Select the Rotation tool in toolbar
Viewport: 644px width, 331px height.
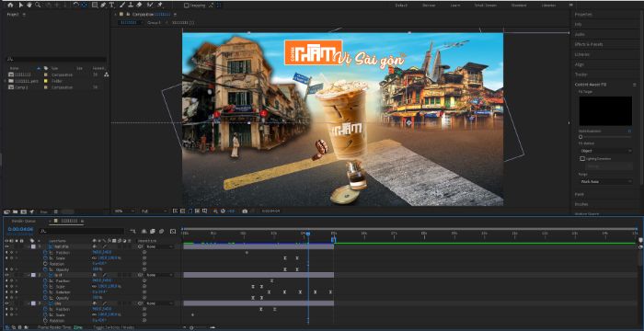tap(76, 5)
